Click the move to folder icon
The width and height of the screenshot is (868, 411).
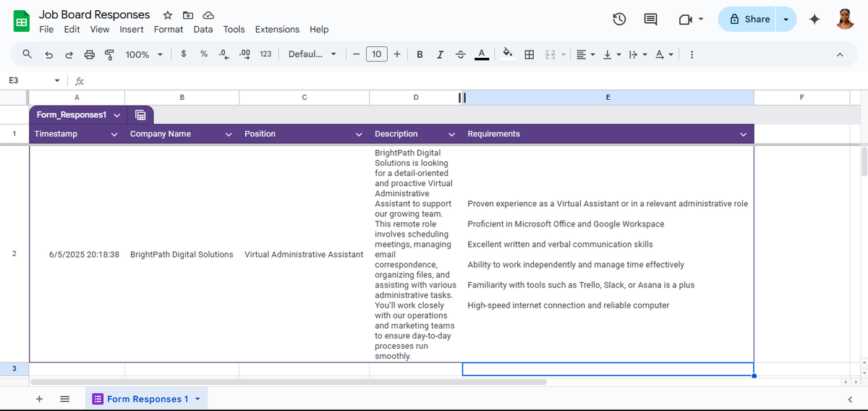(x=188, y=15)
